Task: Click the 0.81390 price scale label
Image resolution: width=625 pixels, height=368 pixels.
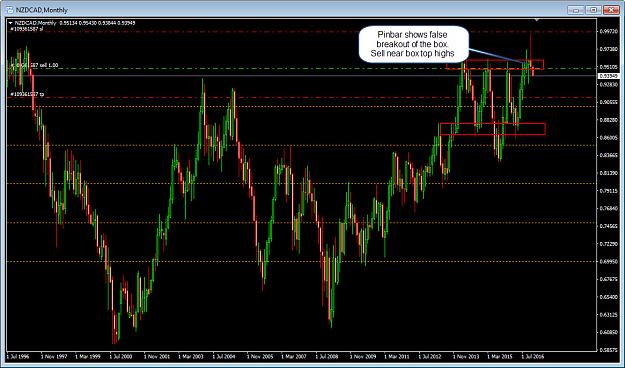Action: (608, 173)
